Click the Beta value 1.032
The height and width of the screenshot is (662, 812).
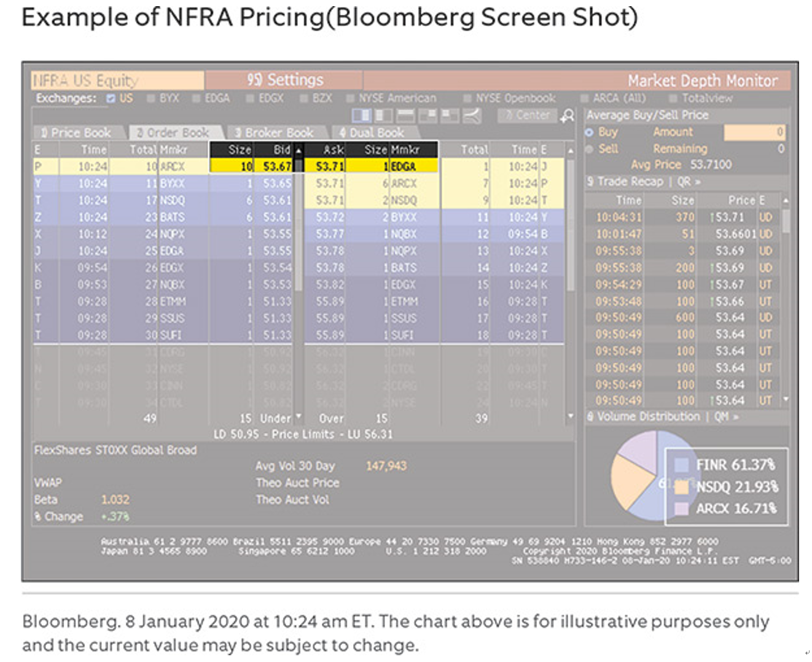click(115, 500)
